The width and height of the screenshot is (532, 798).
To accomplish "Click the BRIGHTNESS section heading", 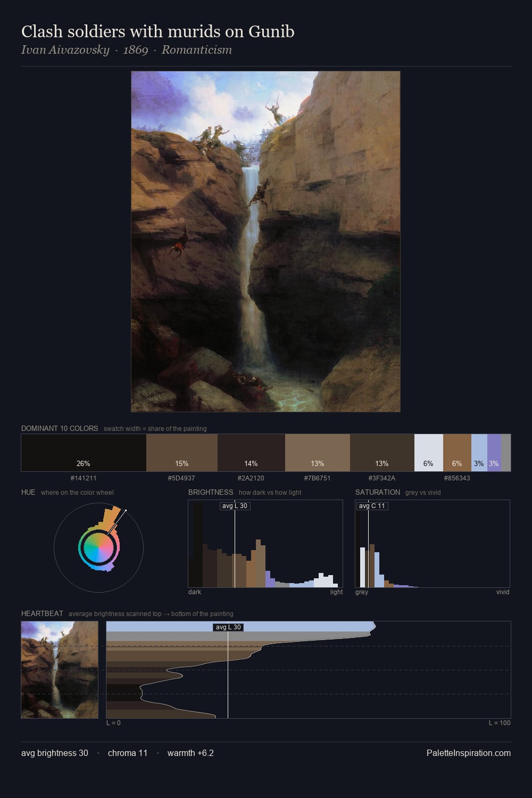I will click(211, 492).
